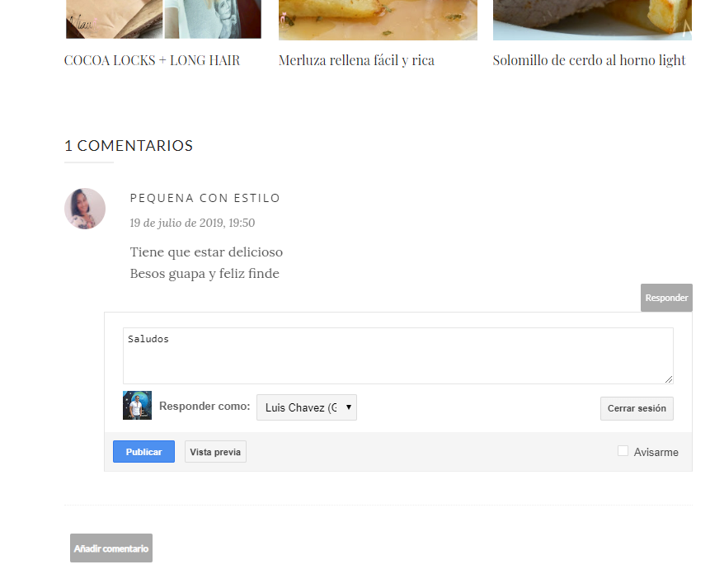Click the COCOA LOCKS post thumbnail image
Viewport: 710px width, 588px height.
point(163,19)
